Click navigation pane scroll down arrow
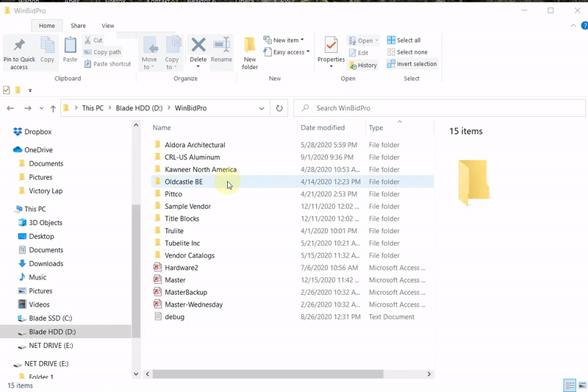588x392 pixels. pyautogui.click(x=136, y=374)
